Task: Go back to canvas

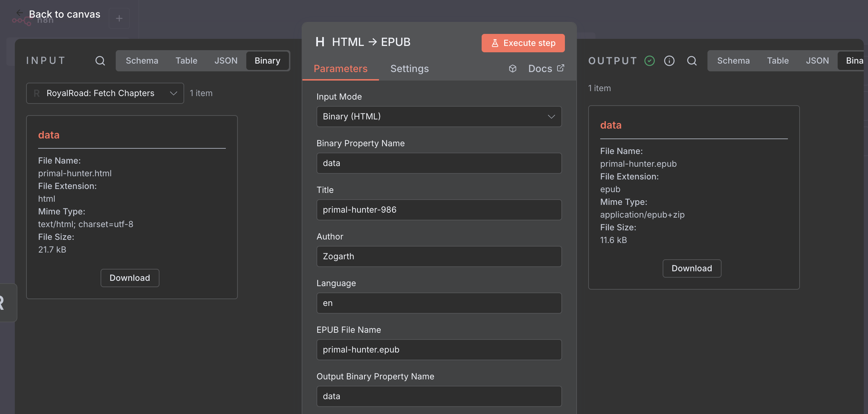Action: [58, 14]
